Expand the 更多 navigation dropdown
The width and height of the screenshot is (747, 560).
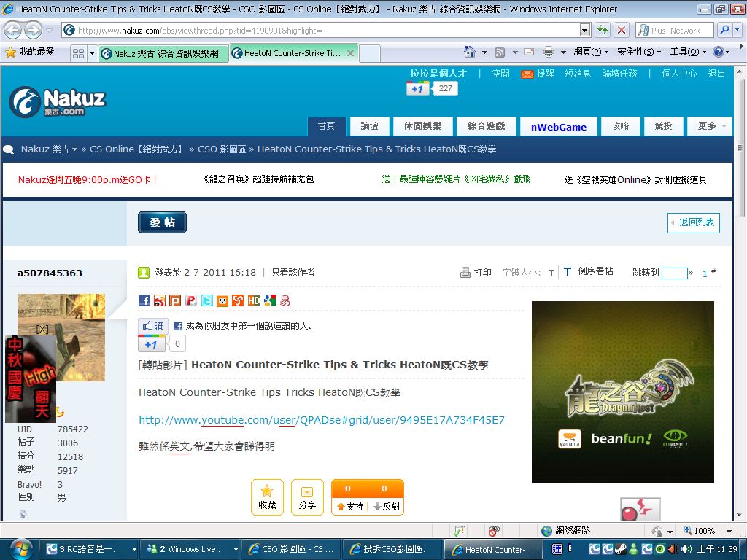[x=710, y=126]
